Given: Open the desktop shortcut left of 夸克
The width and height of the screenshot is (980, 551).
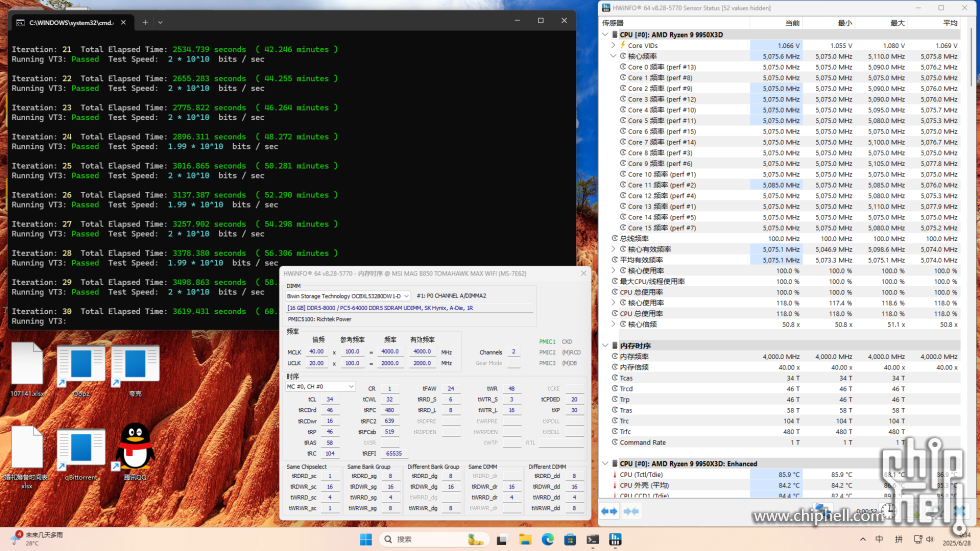Looking at the screenshot, I should (x=81, y=370).
